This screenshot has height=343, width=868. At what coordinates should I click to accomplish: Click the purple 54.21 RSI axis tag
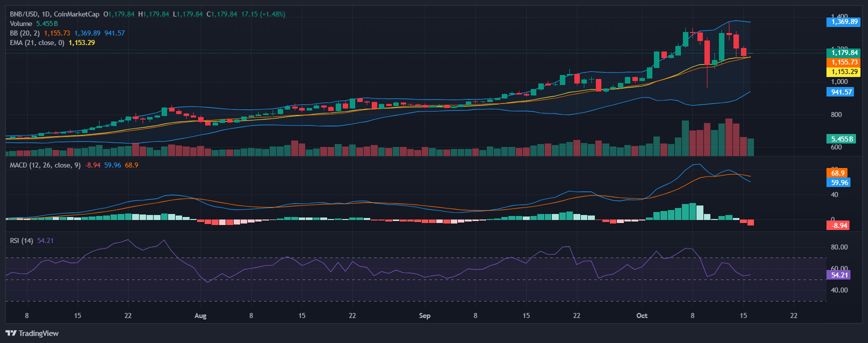click(839, 275)
